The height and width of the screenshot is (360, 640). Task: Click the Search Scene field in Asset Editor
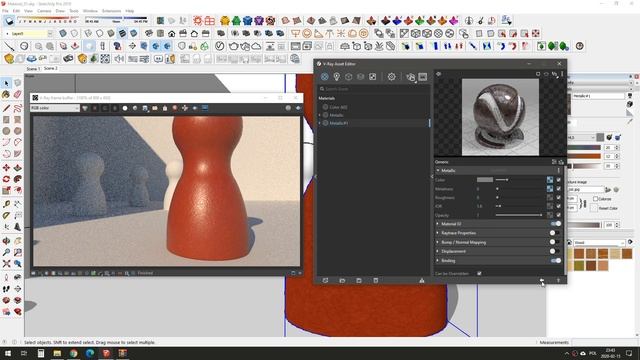pyautogui.click(x=373, y=89)
